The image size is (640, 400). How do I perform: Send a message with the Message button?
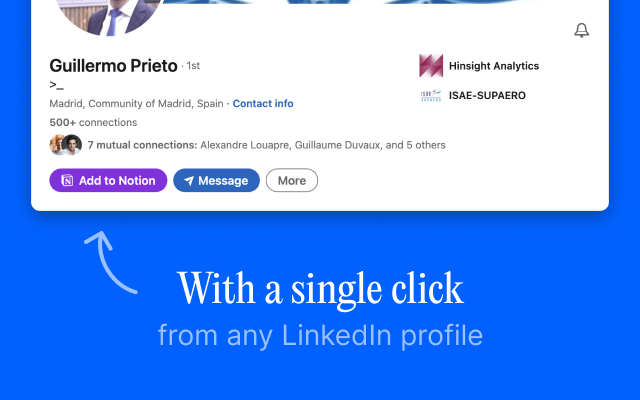click(216, 181)
